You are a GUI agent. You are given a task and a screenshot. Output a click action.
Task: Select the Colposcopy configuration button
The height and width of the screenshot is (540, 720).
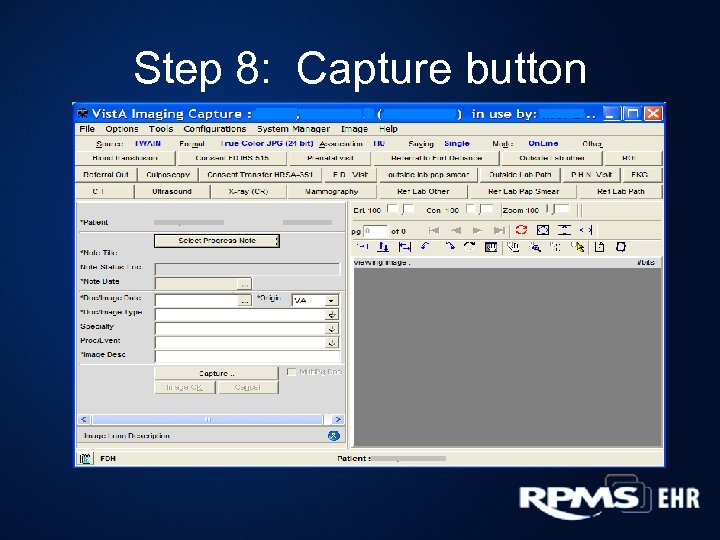click(168, 175)
